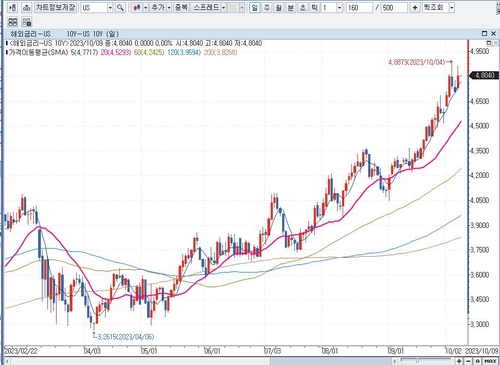Expand the 추가 dropdown arrow
This screenshot has height=365, width=500.
pyautogui.click(x=169, y=7)
